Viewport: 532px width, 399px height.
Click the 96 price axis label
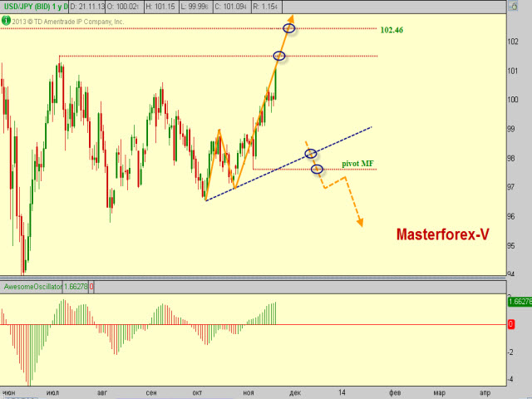point(510,216)
